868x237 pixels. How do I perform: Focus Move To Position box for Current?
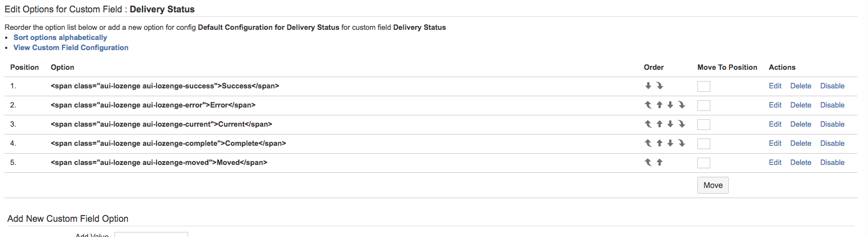704,124
